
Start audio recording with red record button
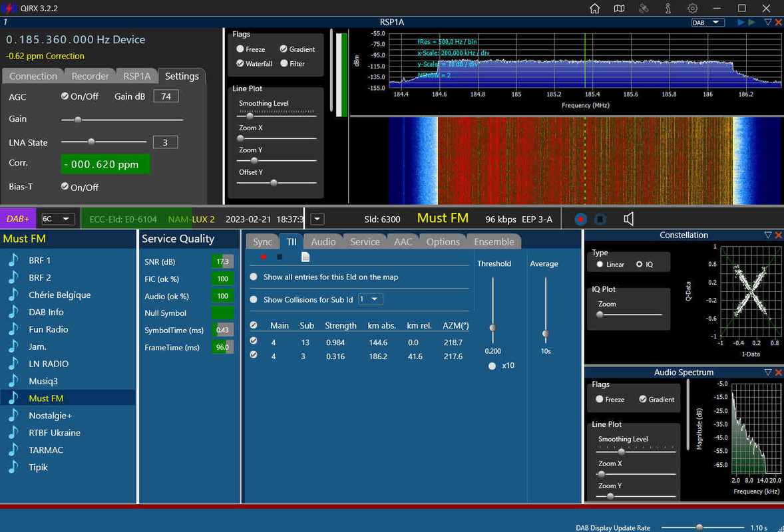click(580, 219)
